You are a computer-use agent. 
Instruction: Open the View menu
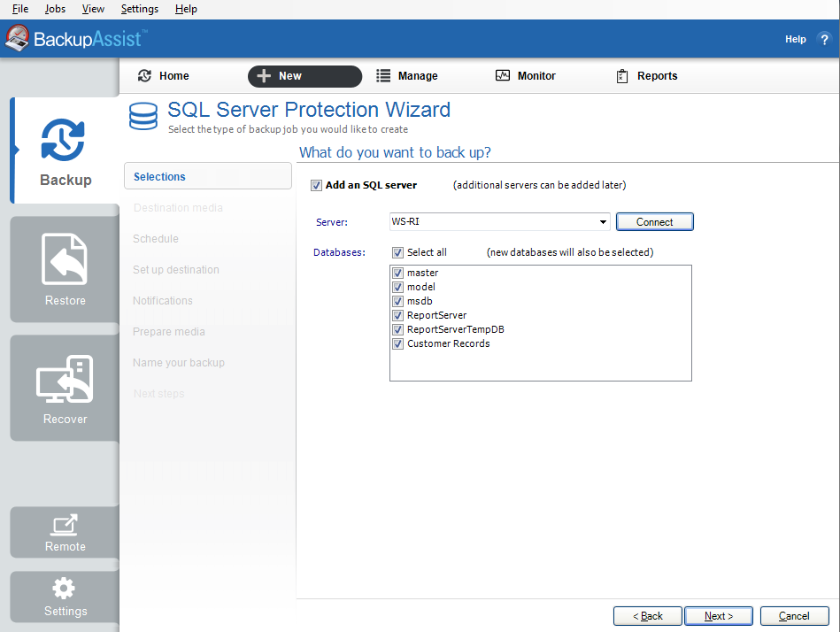click(x=93, y=9)
